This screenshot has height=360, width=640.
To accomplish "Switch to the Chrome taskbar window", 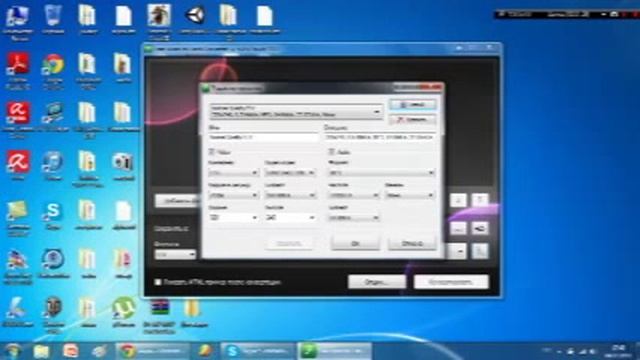I will (x=153, y=351).
